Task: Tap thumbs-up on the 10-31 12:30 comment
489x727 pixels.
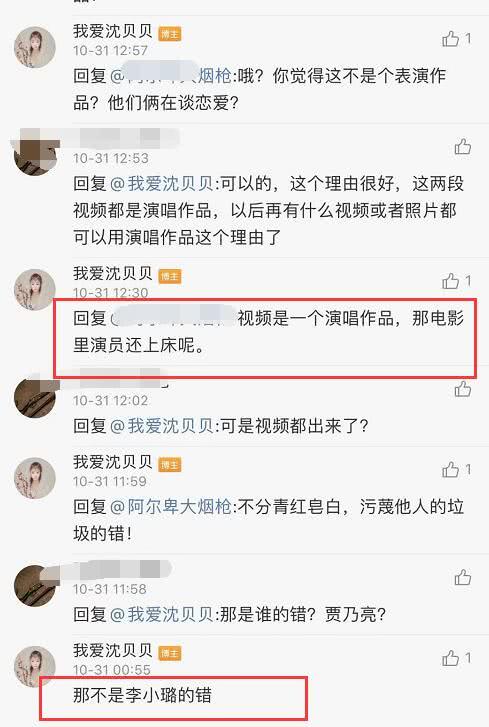Action: point(450,281)
